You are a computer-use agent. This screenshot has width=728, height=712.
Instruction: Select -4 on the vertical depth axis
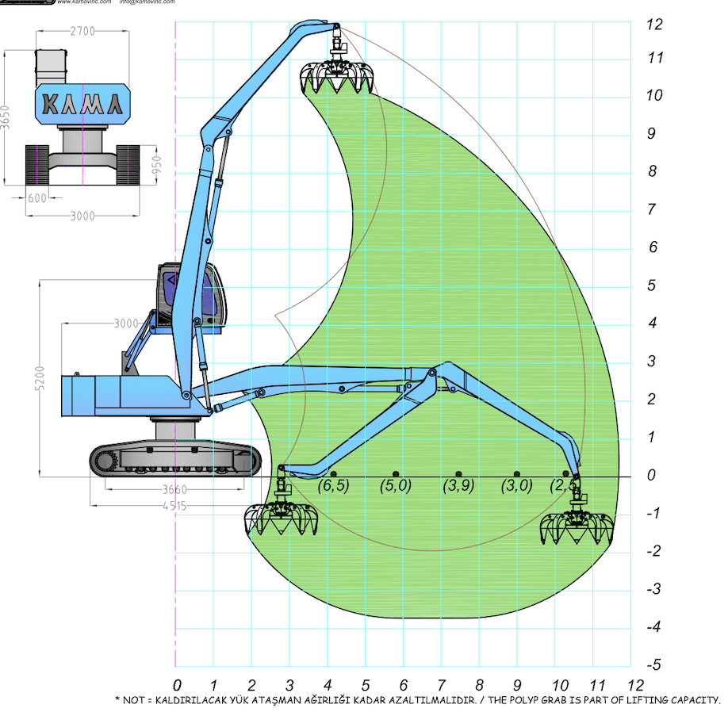coord(653,626)
